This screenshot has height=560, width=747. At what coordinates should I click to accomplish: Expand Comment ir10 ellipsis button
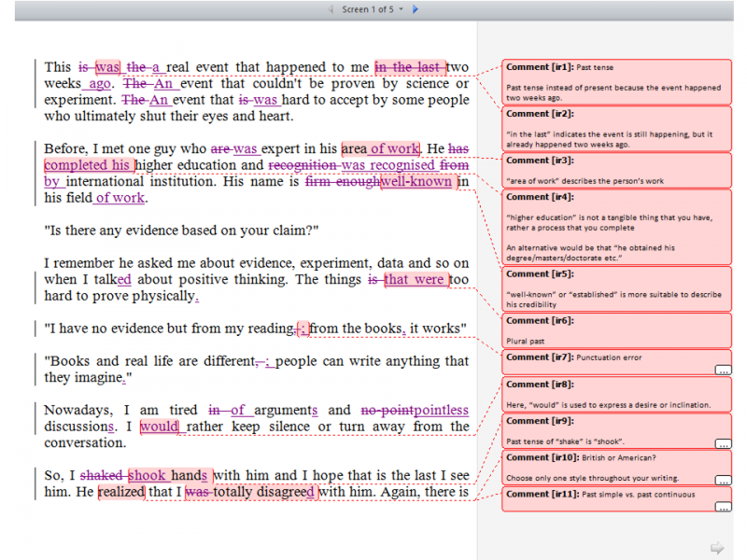click(723, 480)
